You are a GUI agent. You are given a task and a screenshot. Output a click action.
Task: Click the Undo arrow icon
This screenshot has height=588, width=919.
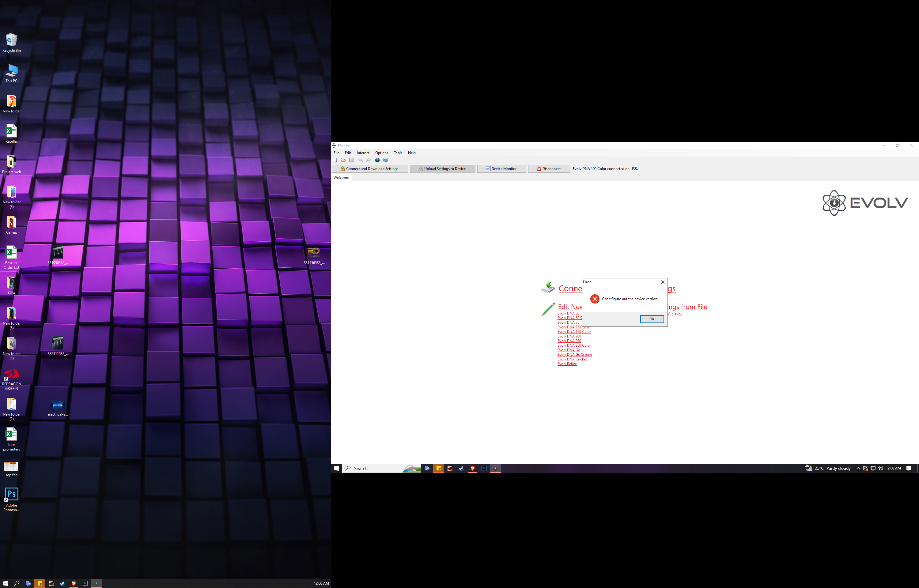pos(361,160)
